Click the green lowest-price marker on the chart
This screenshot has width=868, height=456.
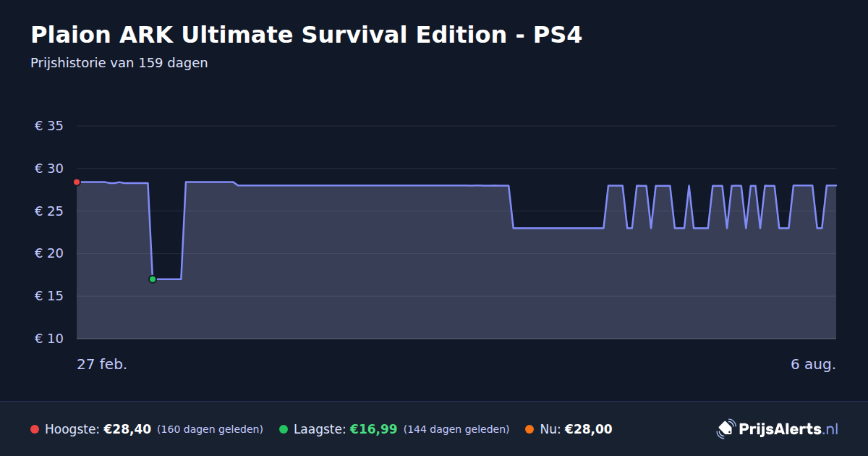point(153,279)
